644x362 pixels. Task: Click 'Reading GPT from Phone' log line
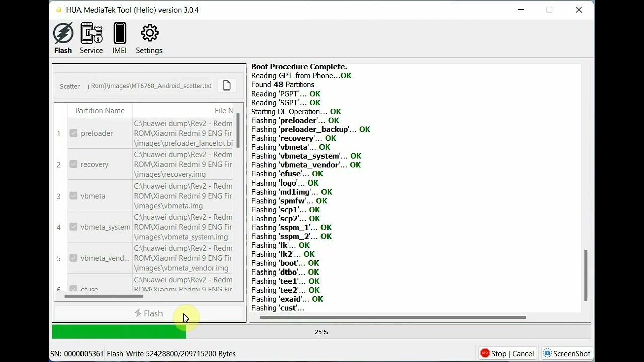[x=301, y=76]
